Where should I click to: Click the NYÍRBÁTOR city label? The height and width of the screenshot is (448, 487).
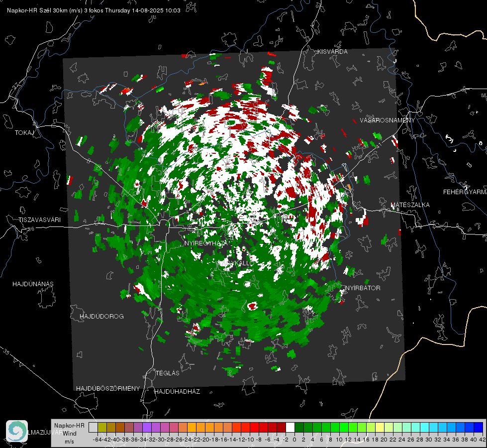coord(363,288)
